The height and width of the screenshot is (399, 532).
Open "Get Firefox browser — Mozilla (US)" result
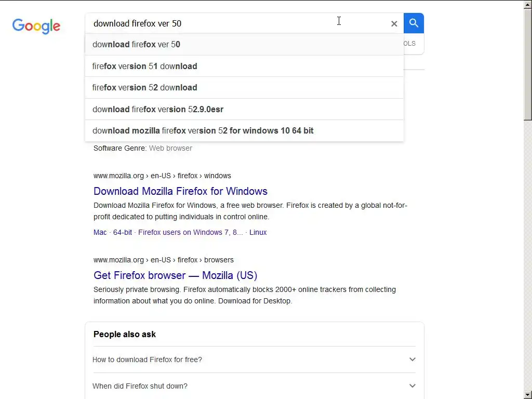coord(176,275)
